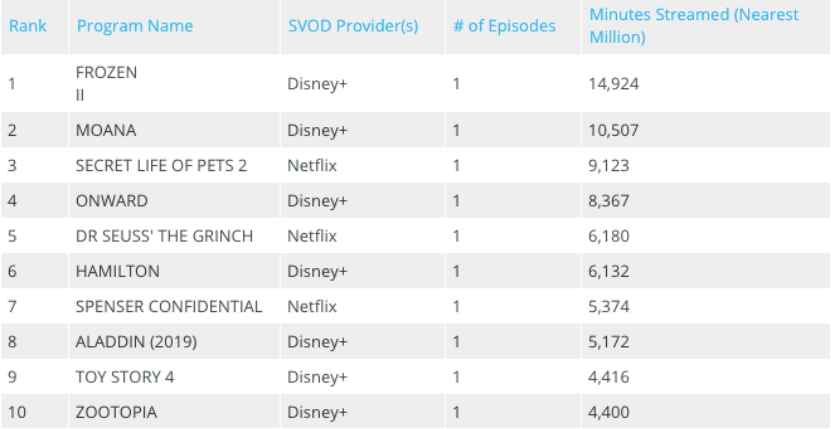The height and width of the screenshot is (429, 831).
Task: Select the 10,507 minutes streamed cell
Action: click(613, 130)
